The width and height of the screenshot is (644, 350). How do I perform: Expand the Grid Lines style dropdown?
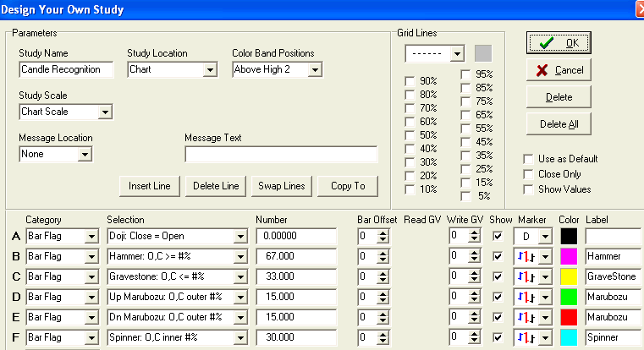click(x=457, y=54)
